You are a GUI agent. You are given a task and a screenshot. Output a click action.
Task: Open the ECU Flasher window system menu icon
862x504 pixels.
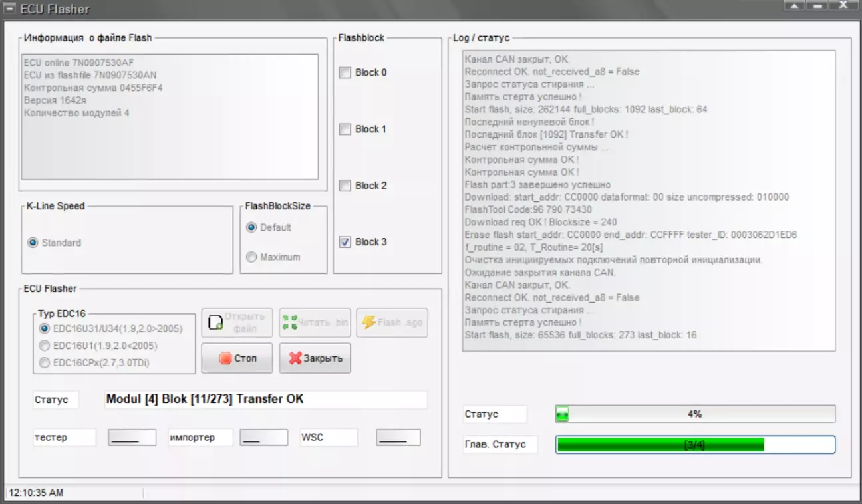click(x=11, y=9)
